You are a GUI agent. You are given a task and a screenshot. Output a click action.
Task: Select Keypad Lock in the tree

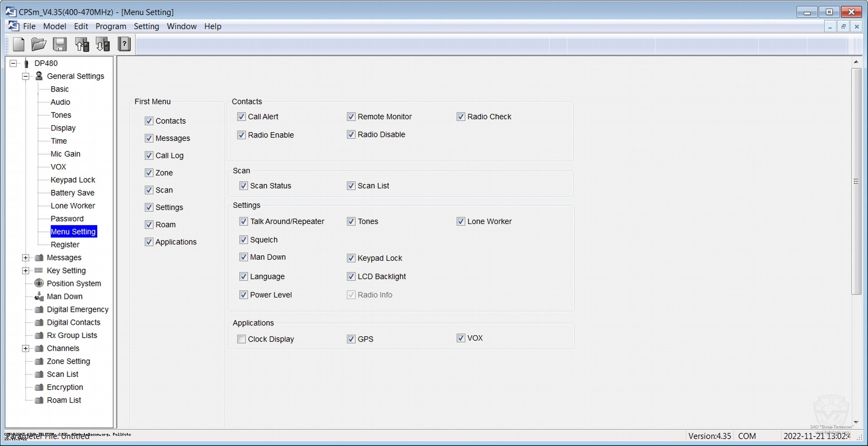pos(73,180)
